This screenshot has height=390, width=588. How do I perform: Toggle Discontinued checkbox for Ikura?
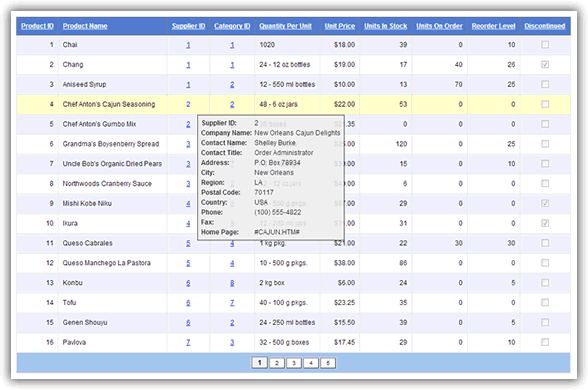(x=545, y=223)
